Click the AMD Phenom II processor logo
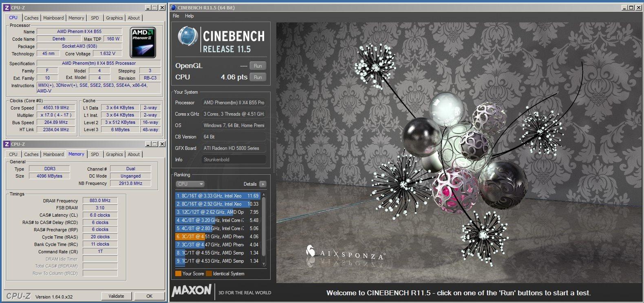The height and width of the screenshot is (303, 644). click(143, 42)
